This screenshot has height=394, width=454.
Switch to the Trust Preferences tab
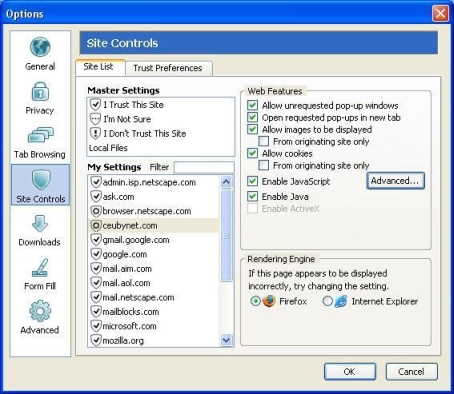[168, 68]
